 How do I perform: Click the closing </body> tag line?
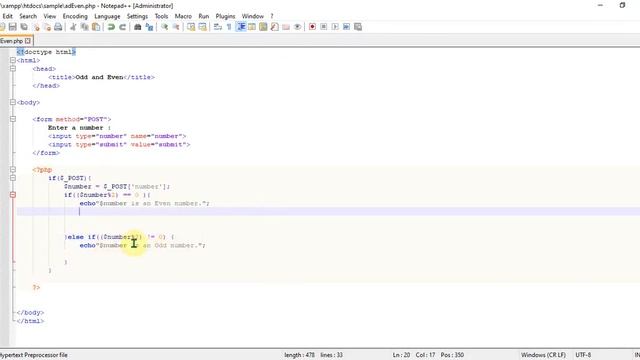click(x=30, y=313)
